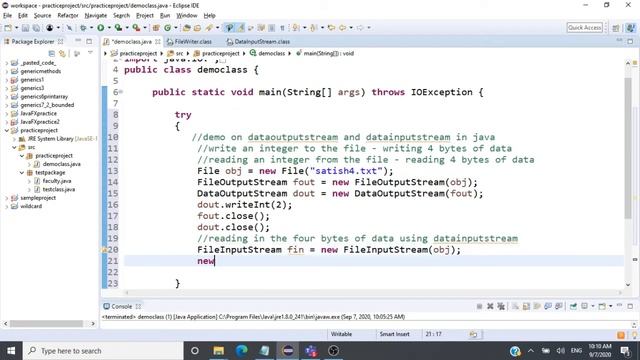640x360 pixels.
Task: Click the Open Task icon in toolbar
Action: 198,28
